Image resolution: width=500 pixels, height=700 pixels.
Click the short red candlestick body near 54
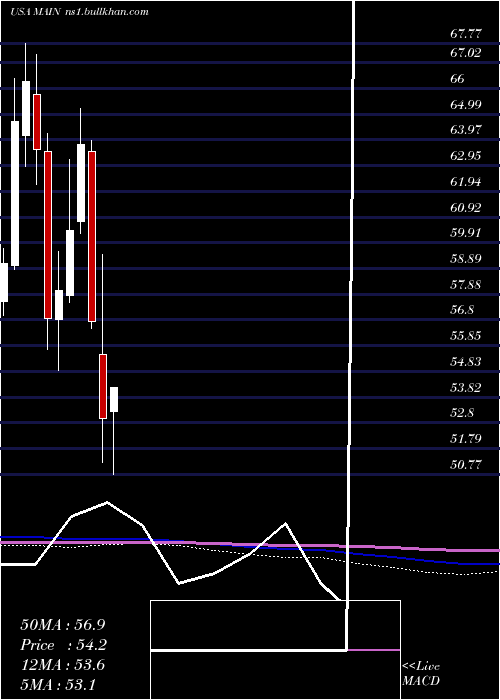(103, 386)
